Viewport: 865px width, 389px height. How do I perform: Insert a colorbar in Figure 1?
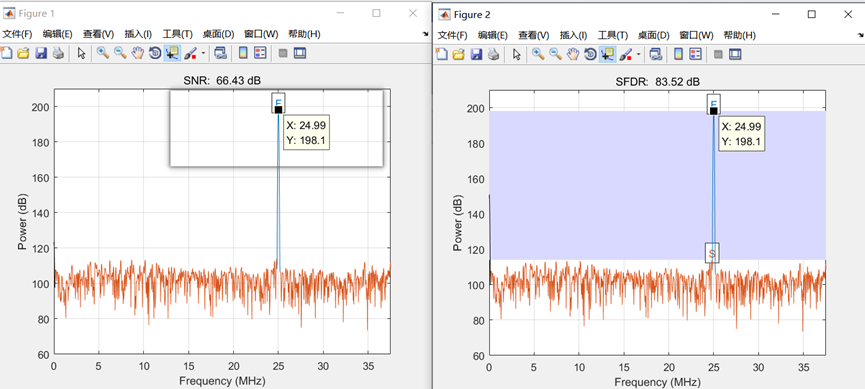pyautogui.click(x=242, y=54)
